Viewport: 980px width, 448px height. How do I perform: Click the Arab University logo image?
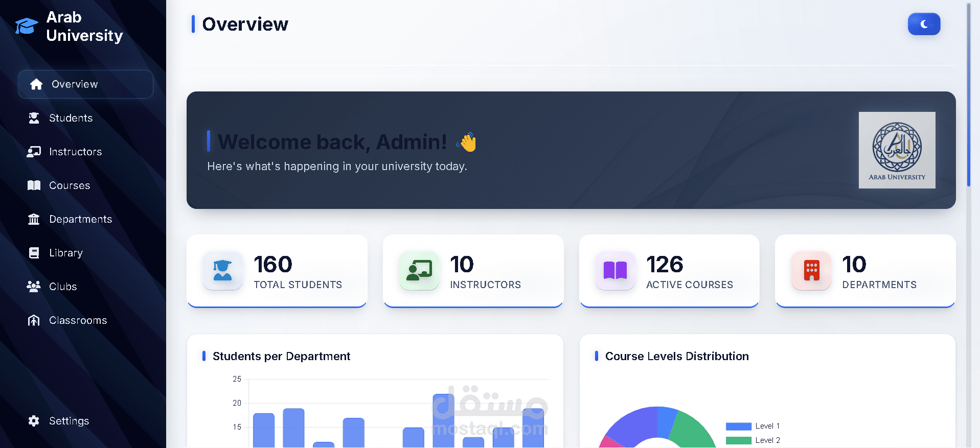[x=897, y=150]
